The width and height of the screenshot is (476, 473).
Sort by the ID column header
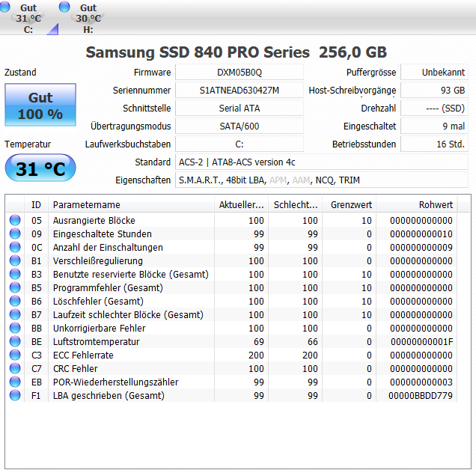(x=36, y=204)
